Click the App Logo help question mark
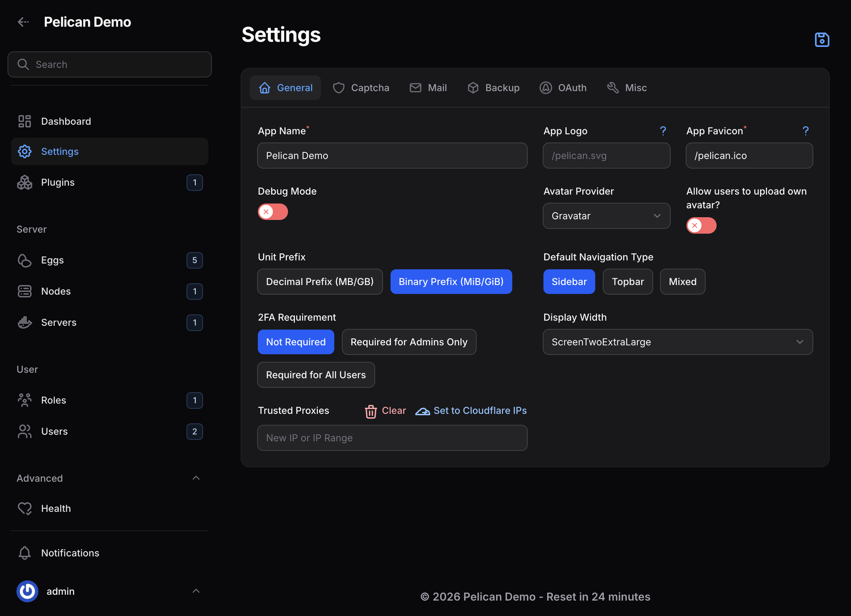The image size is (851, 616). 663,131
